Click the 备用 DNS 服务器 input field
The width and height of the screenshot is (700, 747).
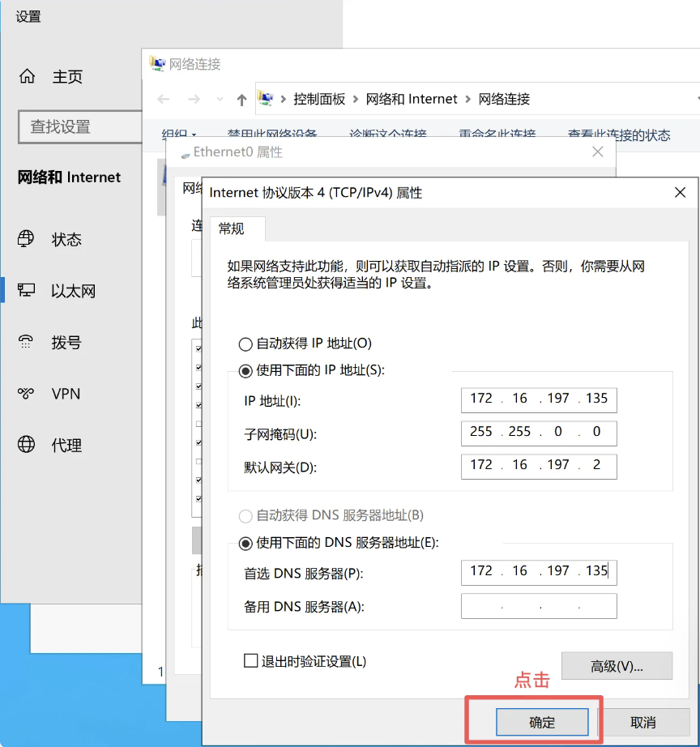coord(539,606)
